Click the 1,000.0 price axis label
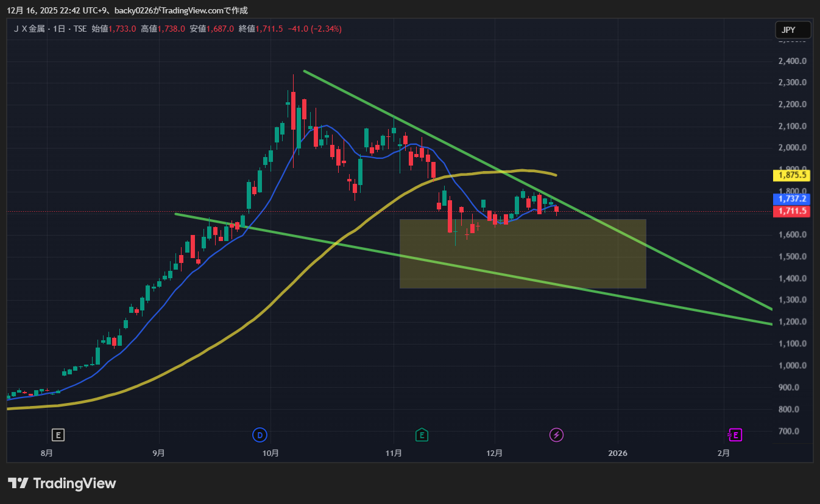The width and height of the screenshot is (820, 504). tap(792, 365)
